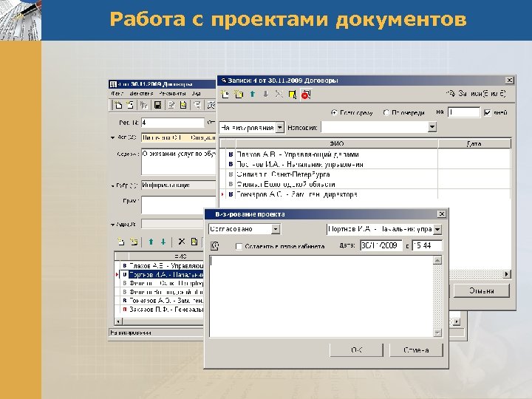Click the gray icon right of yellow-page icon
The height and width of the screenshot is (399, 532).
(x=197, y=105)
